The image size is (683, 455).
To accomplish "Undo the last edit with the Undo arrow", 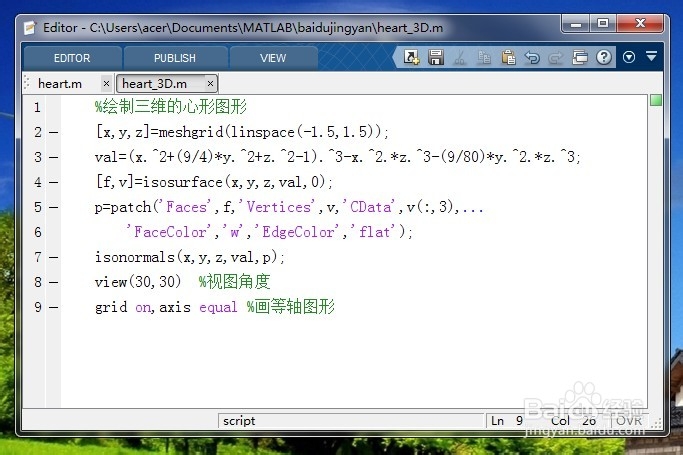I will tap(532, 57).
